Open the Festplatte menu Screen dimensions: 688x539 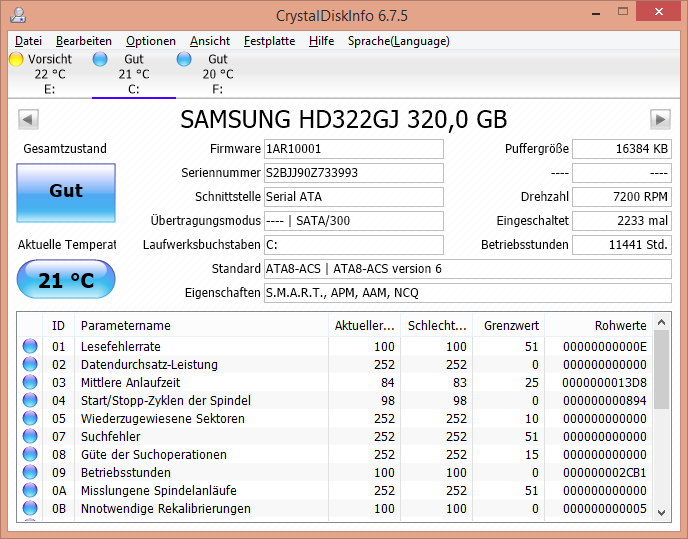click(269, 41)
